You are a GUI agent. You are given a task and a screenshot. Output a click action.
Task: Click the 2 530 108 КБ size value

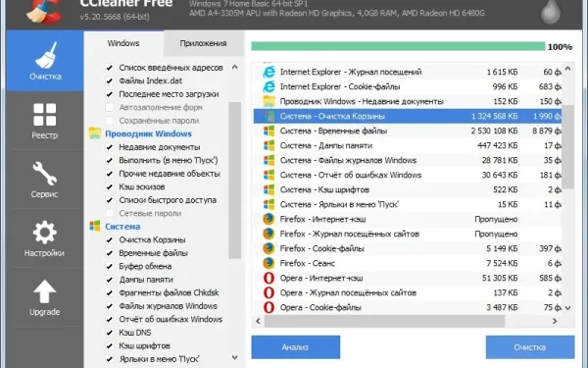(x=494, y=131)
